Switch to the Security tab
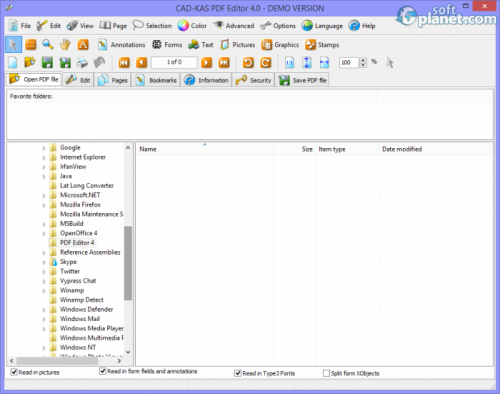Screen dimensions: 500x394 [253, 80]
